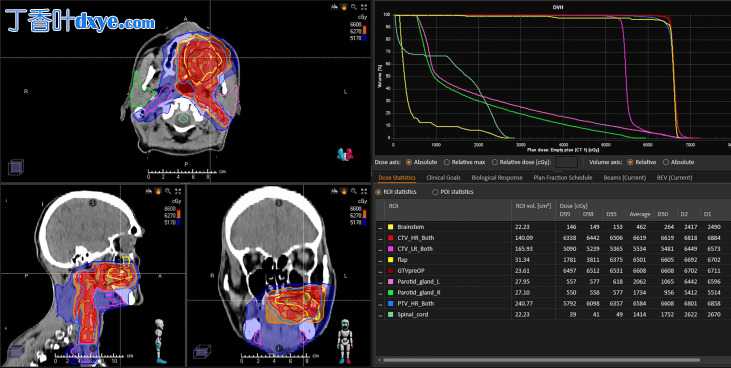Maximize the coronal view with its fullscreen icon

click(364, 191)
